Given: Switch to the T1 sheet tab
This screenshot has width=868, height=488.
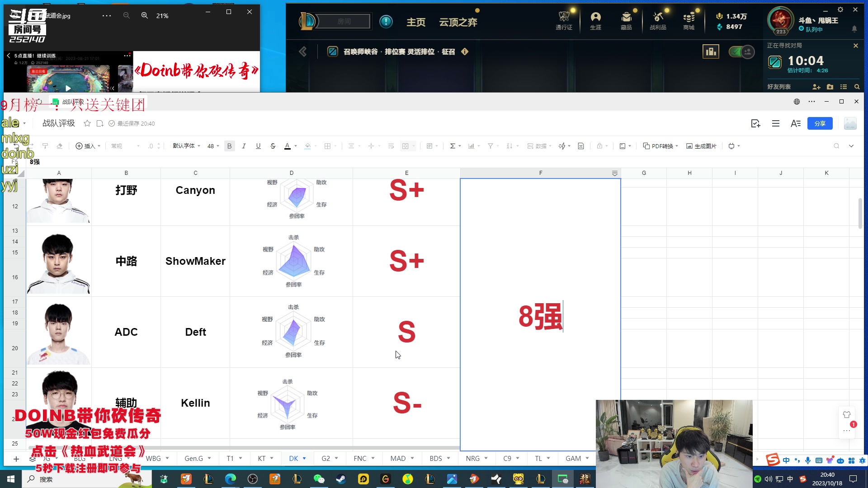Looking at the screenshot, I should point(230,458).
